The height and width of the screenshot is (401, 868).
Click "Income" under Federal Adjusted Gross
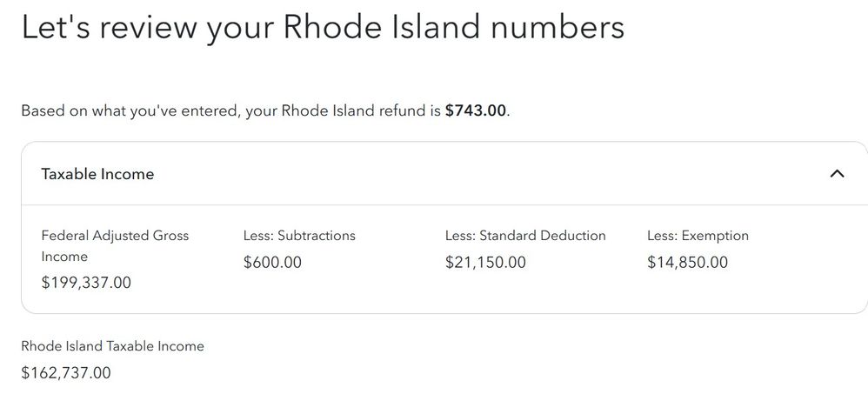point(64,257)
